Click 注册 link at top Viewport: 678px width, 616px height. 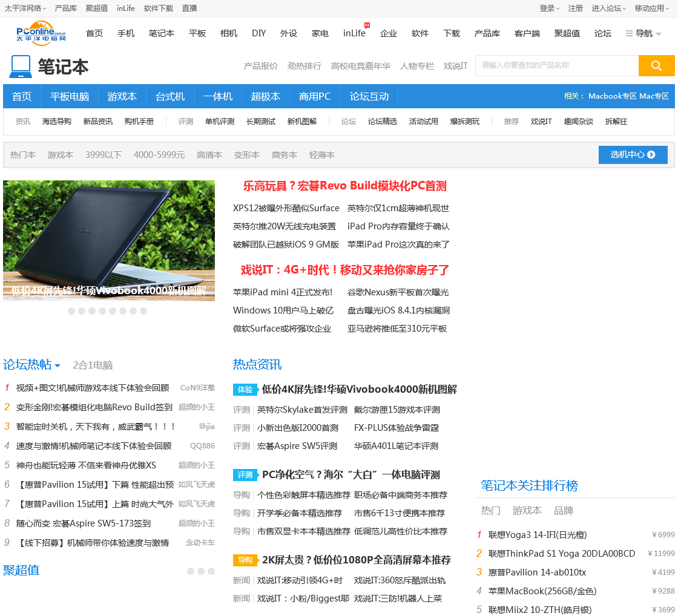pyautogui.click(x=575, y=8)
